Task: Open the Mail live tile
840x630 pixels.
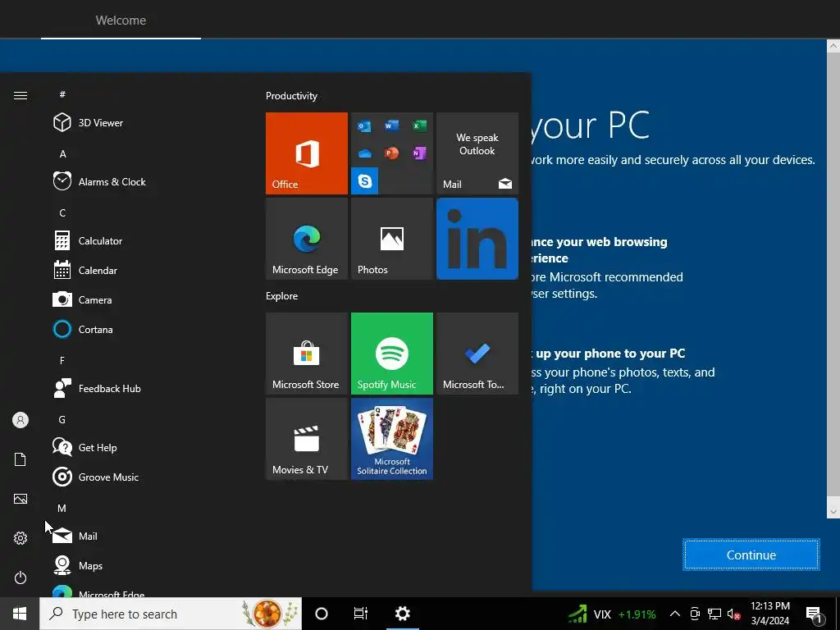Action: coord(477,153)
